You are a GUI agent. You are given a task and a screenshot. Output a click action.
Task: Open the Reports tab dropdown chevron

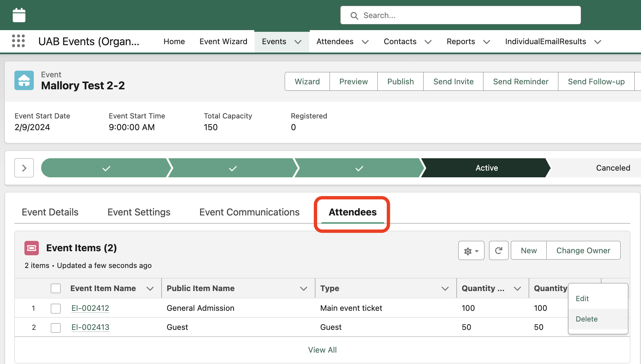pyautogui.click(x=486, y=42)
